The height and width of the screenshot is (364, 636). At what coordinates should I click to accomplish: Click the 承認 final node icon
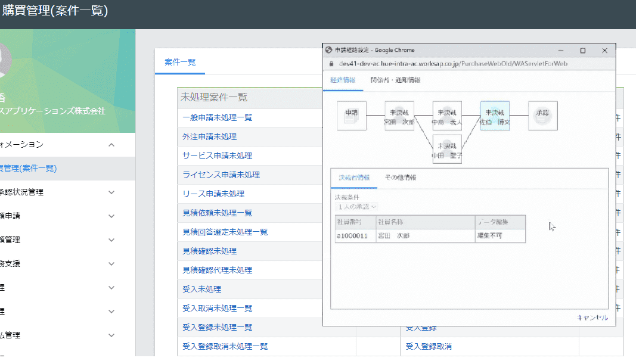(542, 116)
